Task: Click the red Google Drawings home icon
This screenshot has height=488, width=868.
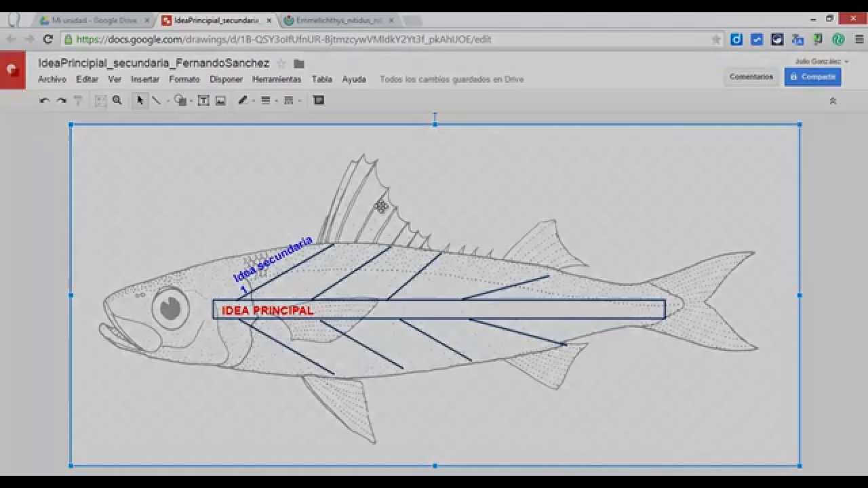Action: click(12, 70)
